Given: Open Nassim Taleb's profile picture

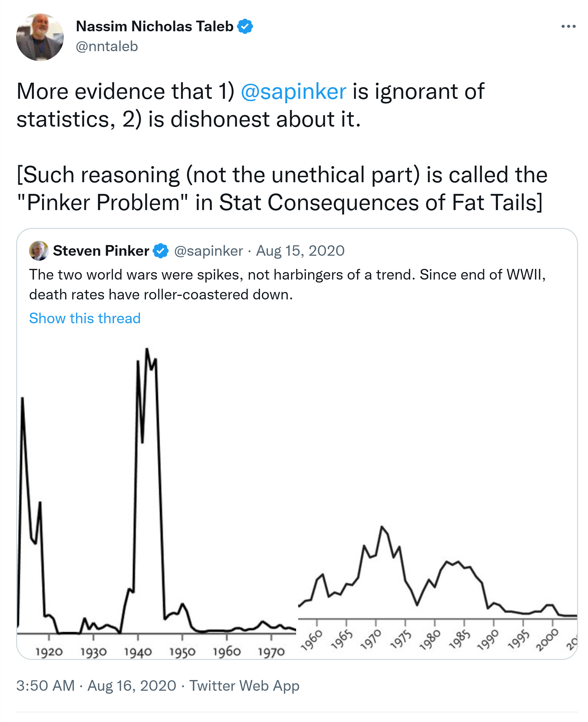Looking at the screenshot, I should 40,37.
